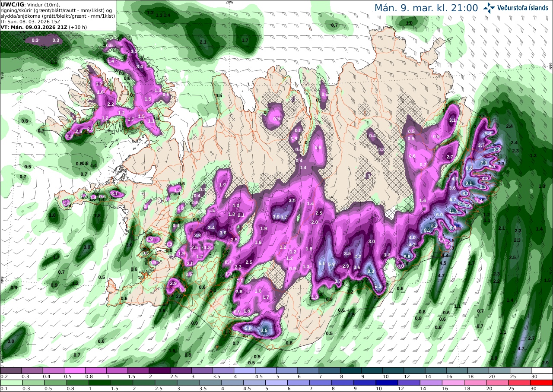
Task: Click the 6.0 precipitation value on the map
Action: pyautogui.click(x=439, y=215)
